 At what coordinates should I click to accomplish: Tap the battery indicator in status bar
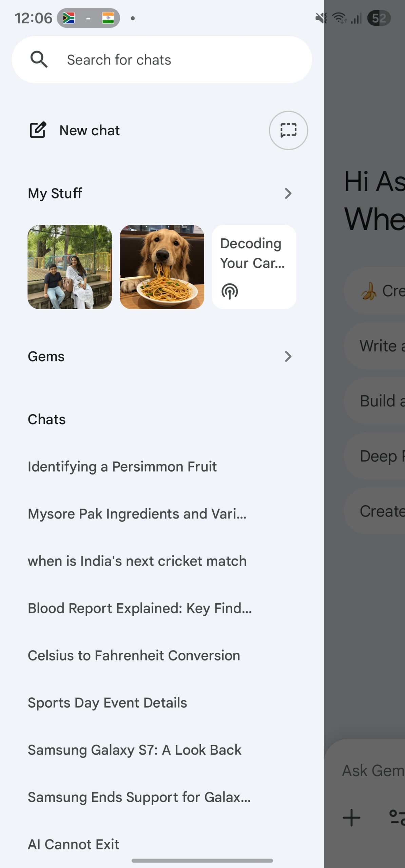pos(379,18)
